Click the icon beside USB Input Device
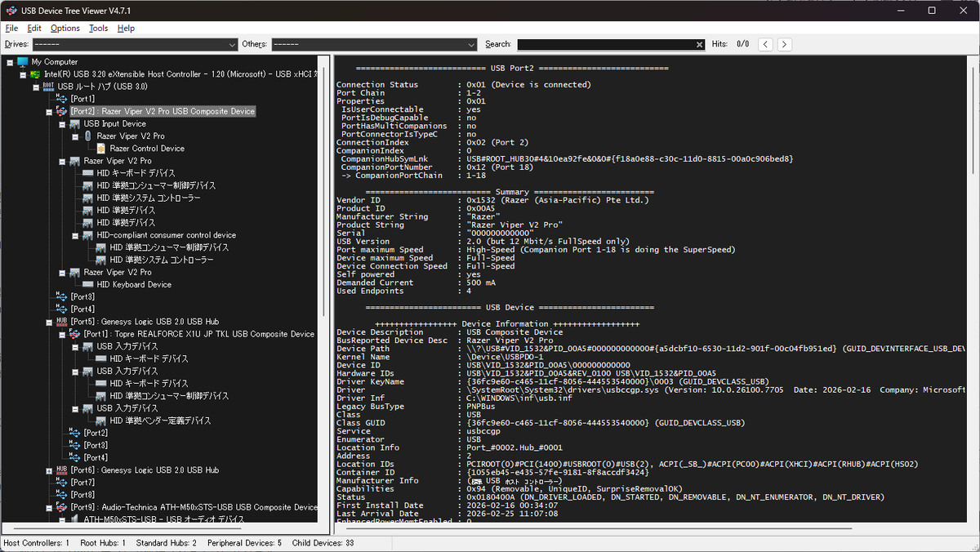Screen dimensions: 980x552 click(74, 124)
